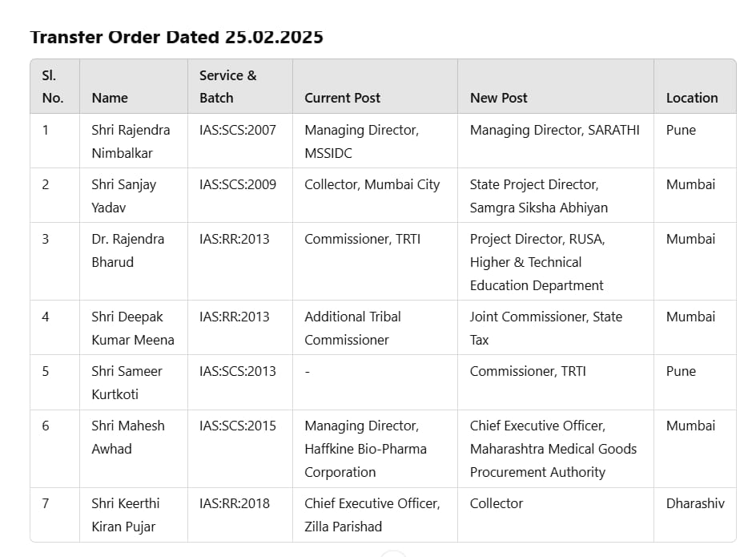Select the Shri Mahesh Awhad cell

pos(128,437)
